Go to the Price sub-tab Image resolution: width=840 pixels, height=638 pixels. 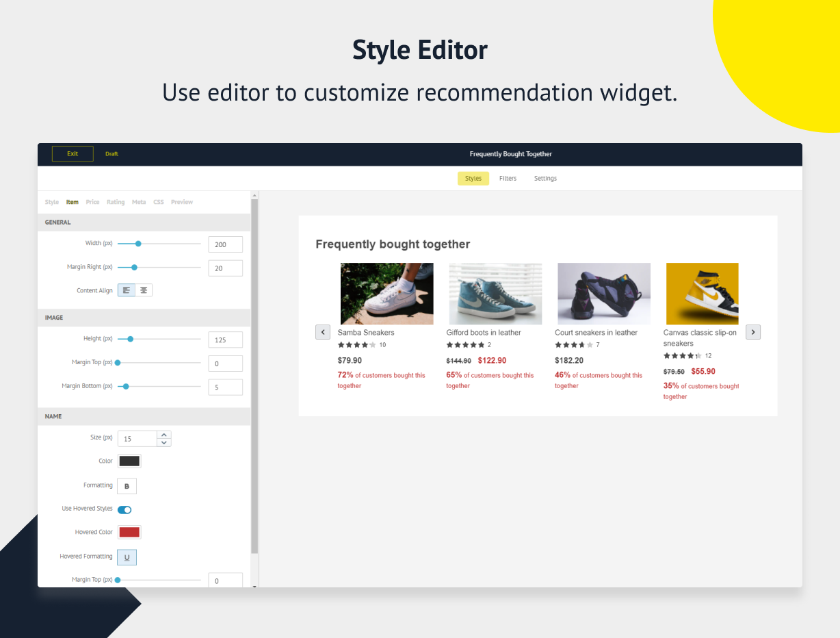(x=92, y=202)
